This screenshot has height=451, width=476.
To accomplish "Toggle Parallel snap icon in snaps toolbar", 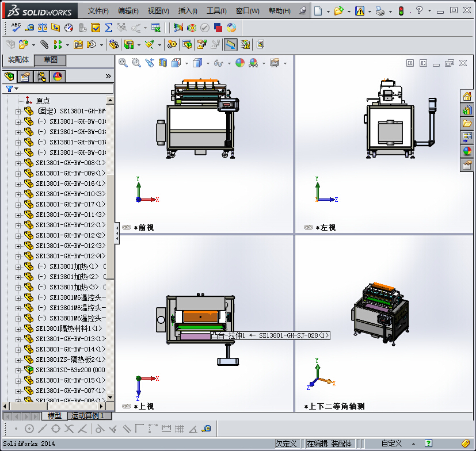I will tap(127, 429).
